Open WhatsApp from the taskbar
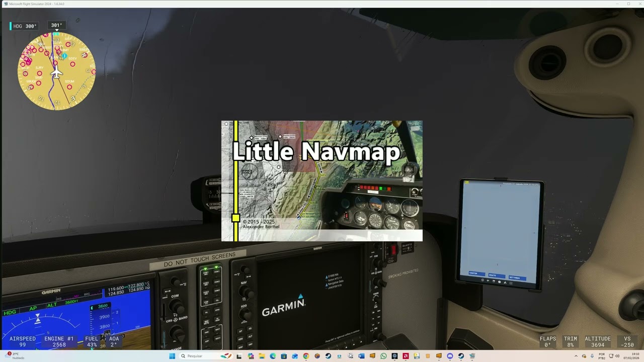644x362 pixels. [383, 356]
